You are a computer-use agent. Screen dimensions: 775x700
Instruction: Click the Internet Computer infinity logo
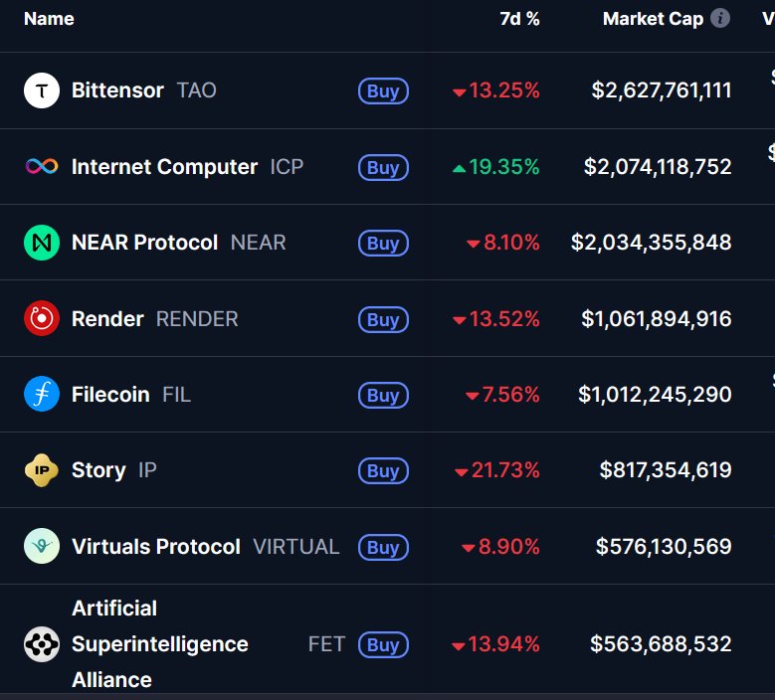click(x=41, y=167)
